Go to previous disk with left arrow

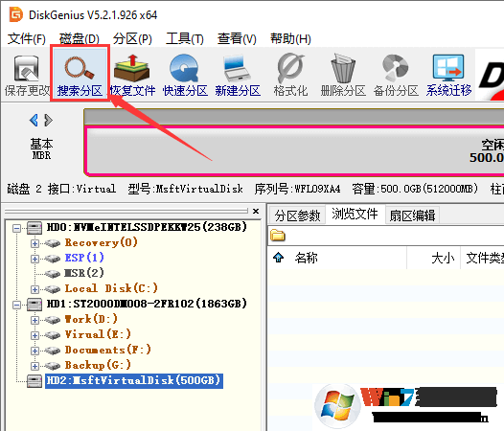click(x=34, y=121)
